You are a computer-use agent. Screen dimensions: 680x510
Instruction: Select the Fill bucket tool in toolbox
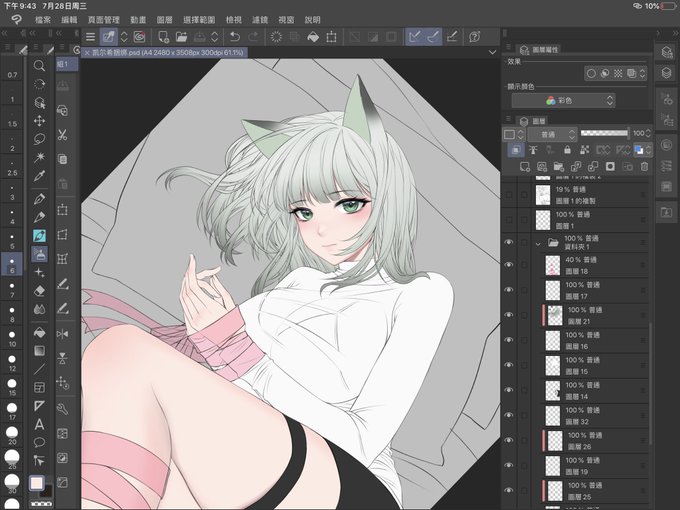[x=39, y=332]
